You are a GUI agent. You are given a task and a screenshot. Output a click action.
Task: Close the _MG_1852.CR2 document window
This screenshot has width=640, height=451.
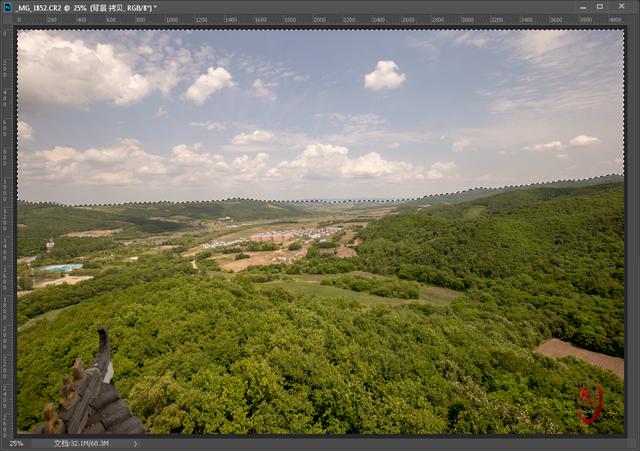(621, 6)
